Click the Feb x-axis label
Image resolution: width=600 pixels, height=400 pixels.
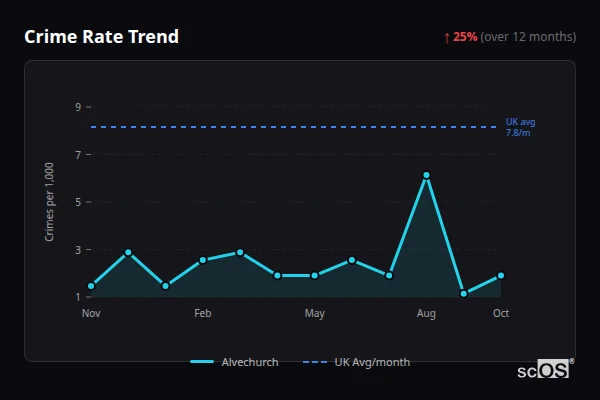tap(203, 314)
